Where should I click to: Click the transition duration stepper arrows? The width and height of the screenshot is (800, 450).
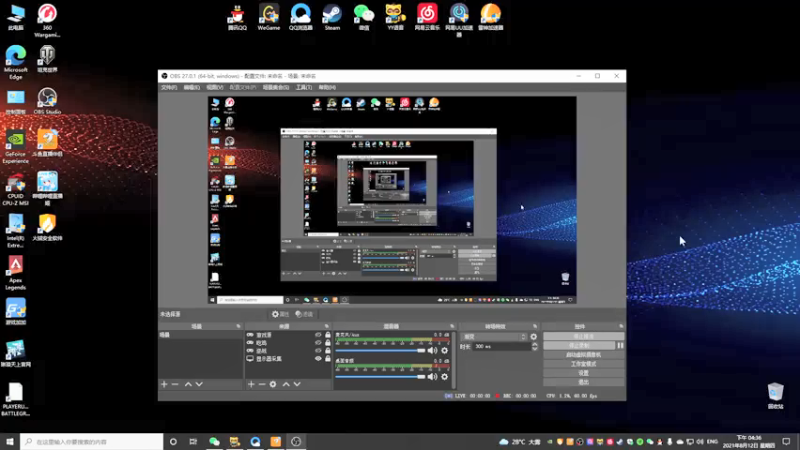tap(535, 346)
